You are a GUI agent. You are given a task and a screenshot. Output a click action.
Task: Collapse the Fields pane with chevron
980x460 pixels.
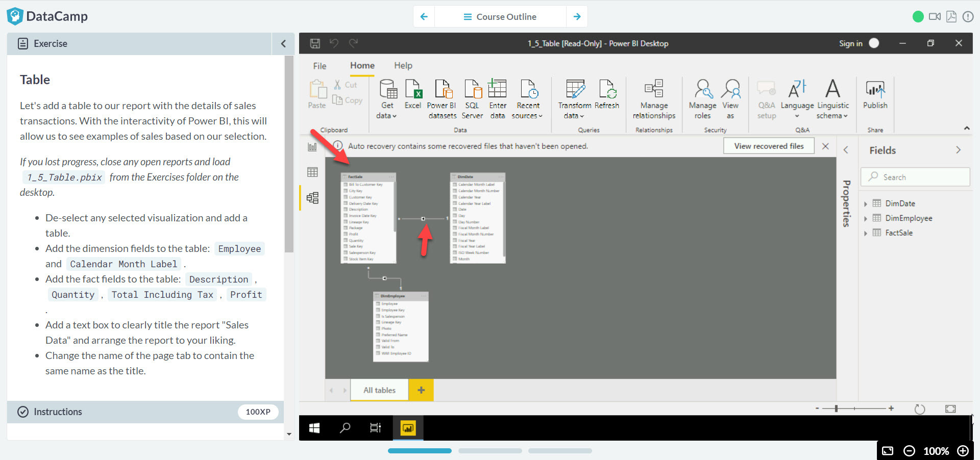click(x=958, y=150)
